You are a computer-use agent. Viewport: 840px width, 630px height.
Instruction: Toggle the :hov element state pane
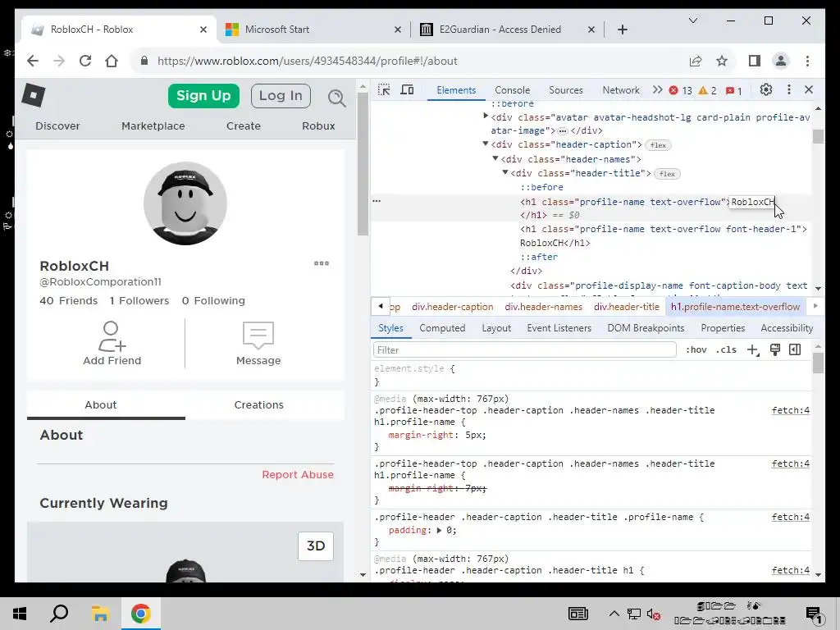tap(696, 349)
